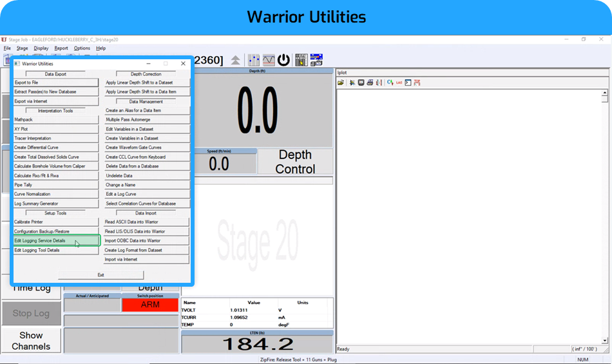Click Undelete Data
The height and width of the screenshot is (364, 612).
coord(147,176)
